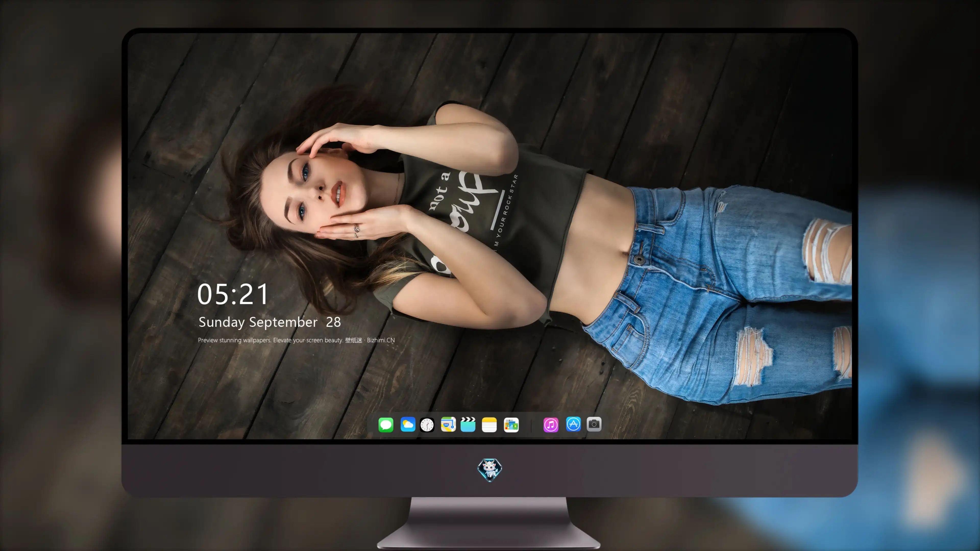Click the dragon logo on the monitor chin
This screenshot has height=551, width=980.
490,470
